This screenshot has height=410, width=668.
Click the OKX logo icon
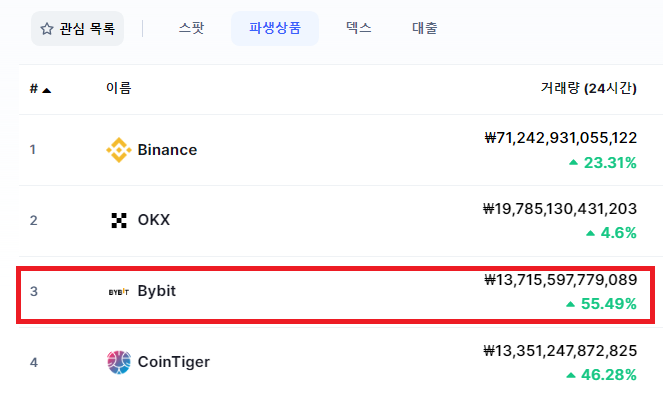coord(119,220)
